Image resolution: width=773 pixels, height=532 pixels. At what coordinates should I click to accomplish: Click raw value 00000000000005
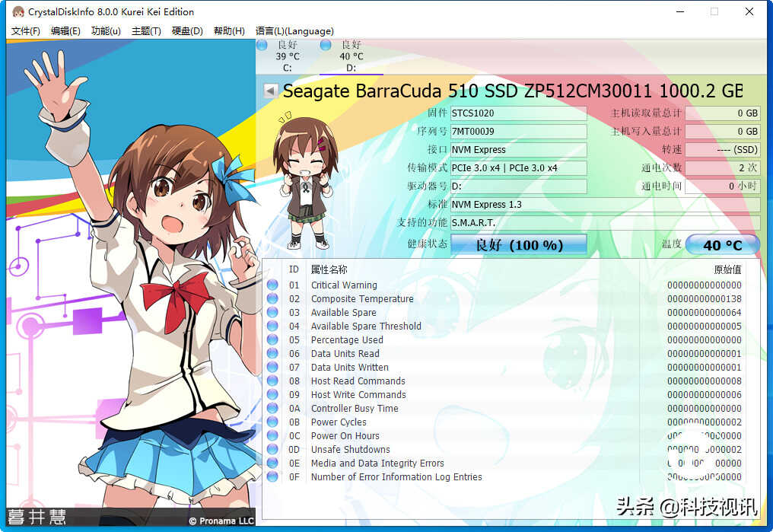(704, 327)
